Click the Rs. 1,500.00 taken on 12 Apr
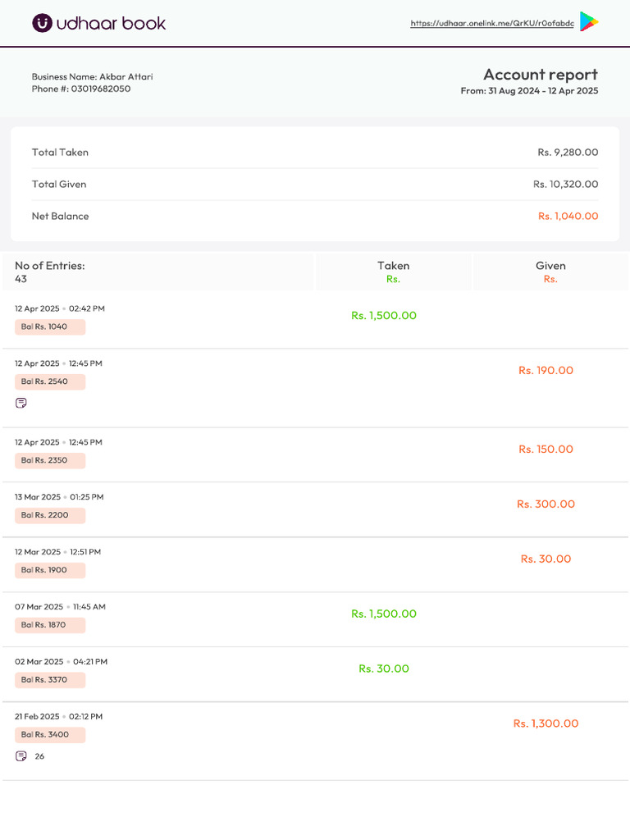The image size is (630, 840). tap(383, 315)
